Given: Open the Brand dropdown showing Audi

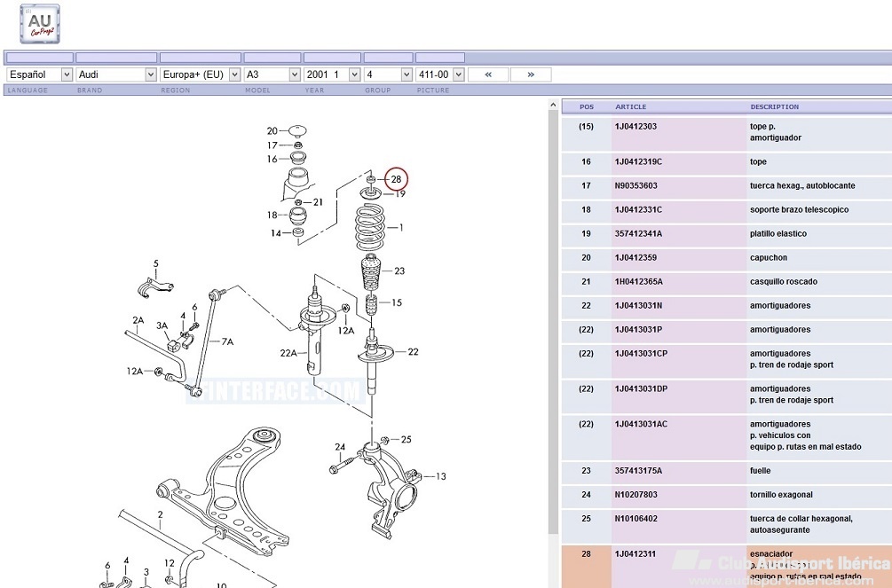Looking at the screenshot, I should coord(116,74).
